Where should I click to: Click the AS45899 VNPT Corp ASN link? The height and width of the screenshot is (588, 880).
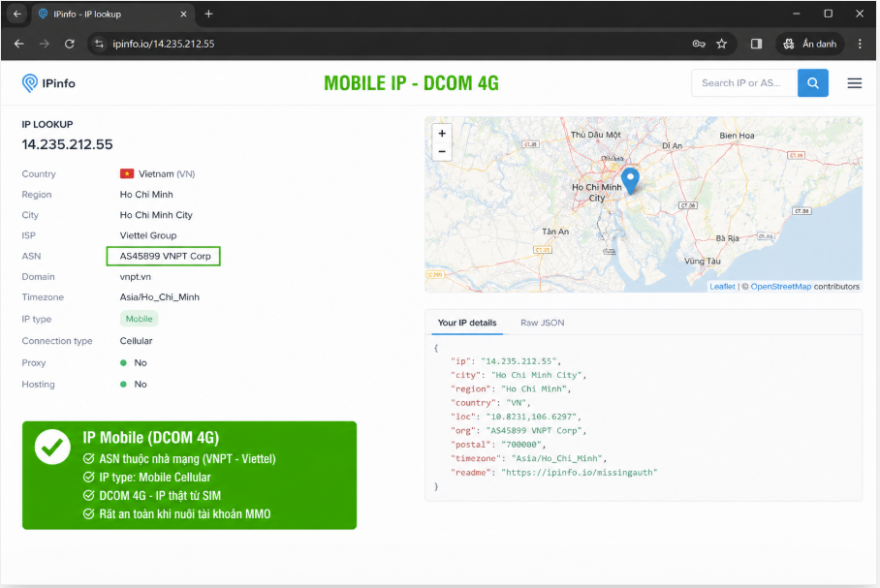point(164,256)
